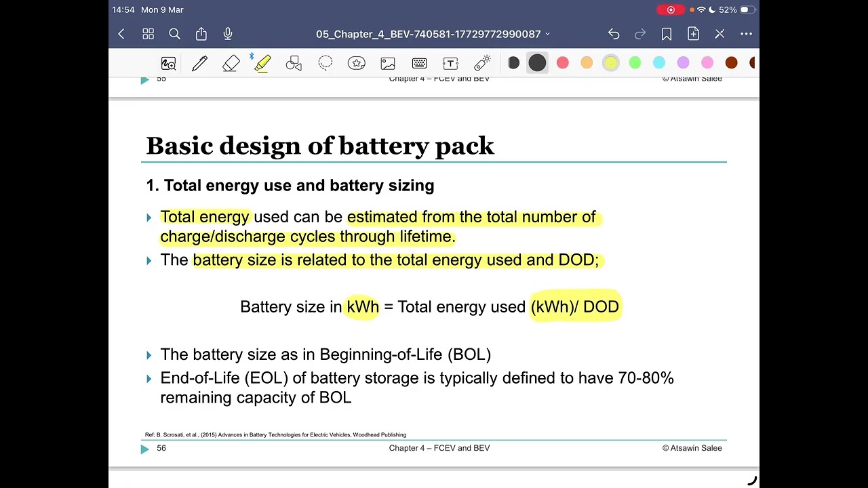Redo the last undone action

(640, 34)
